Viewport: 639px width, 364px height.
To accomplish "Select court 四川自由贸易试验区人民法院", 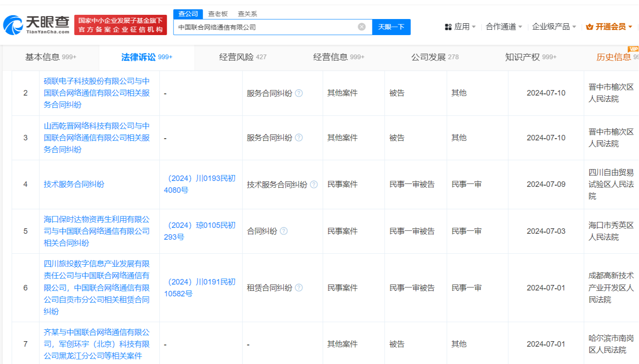I will pos(611,184).
